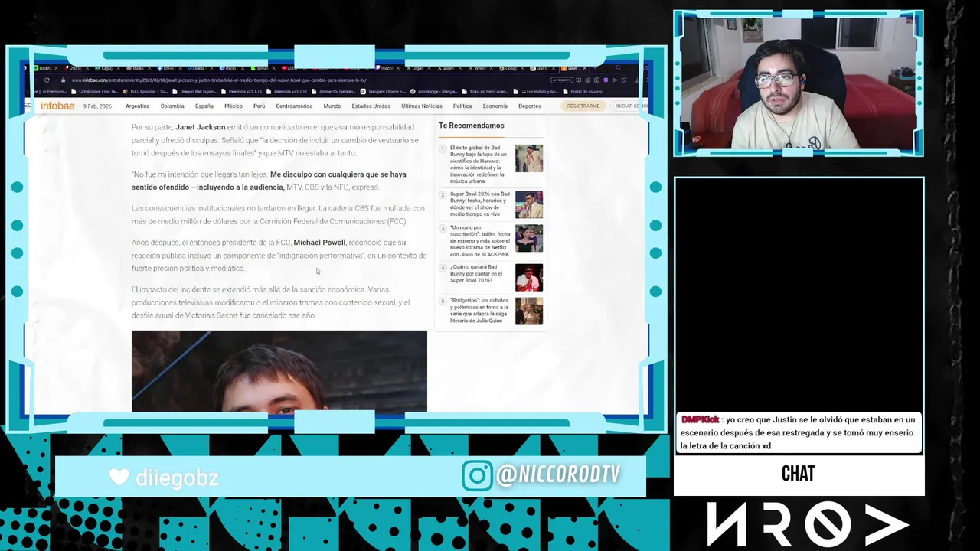Image resolution: width=980 pixels, height=551 pixels.
Task: Open the Perú edition menu item
Action: pyautogui.click(x=259, y=106)
